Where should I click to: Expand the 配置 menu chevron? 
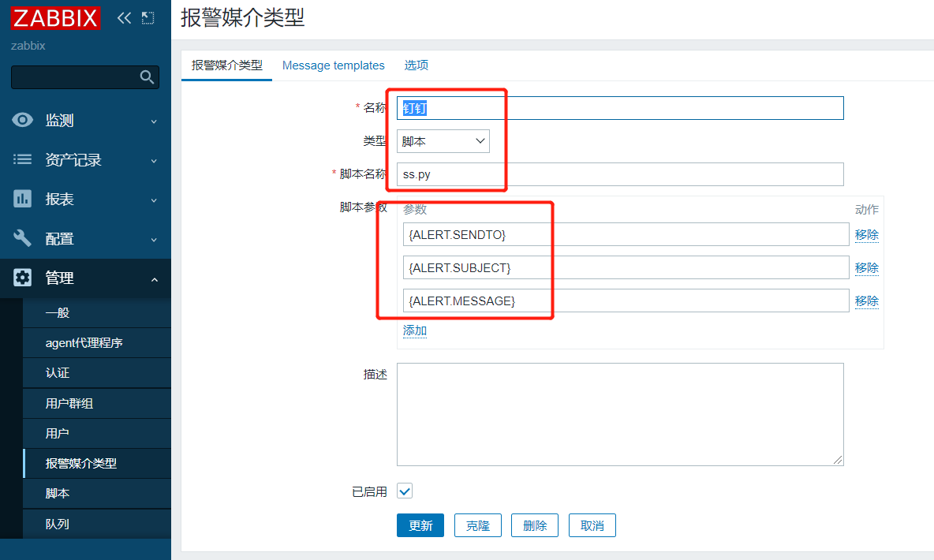tap(155, 240)
